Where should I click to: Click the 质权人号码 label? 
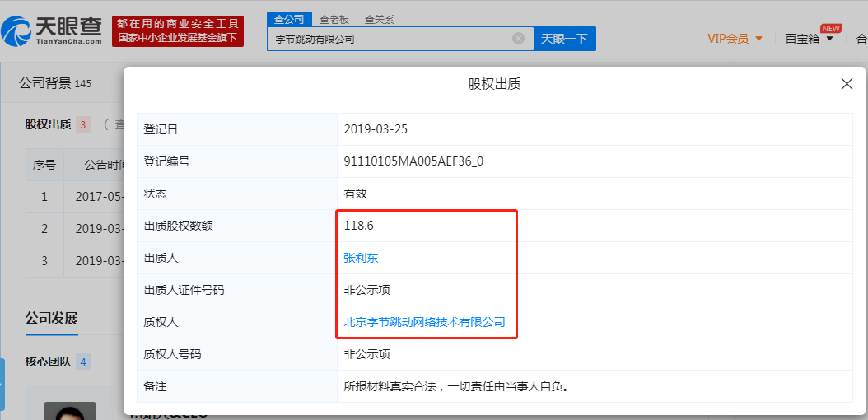click(172, 354)
